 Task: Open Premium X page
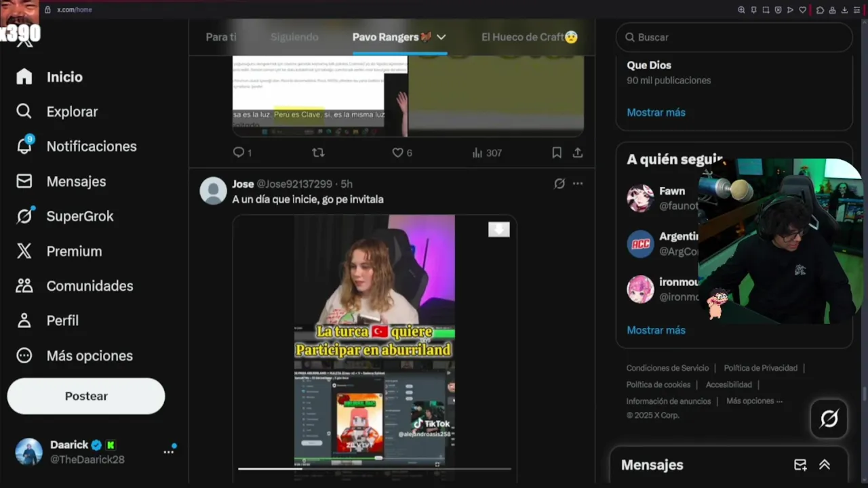coord(58,251)
